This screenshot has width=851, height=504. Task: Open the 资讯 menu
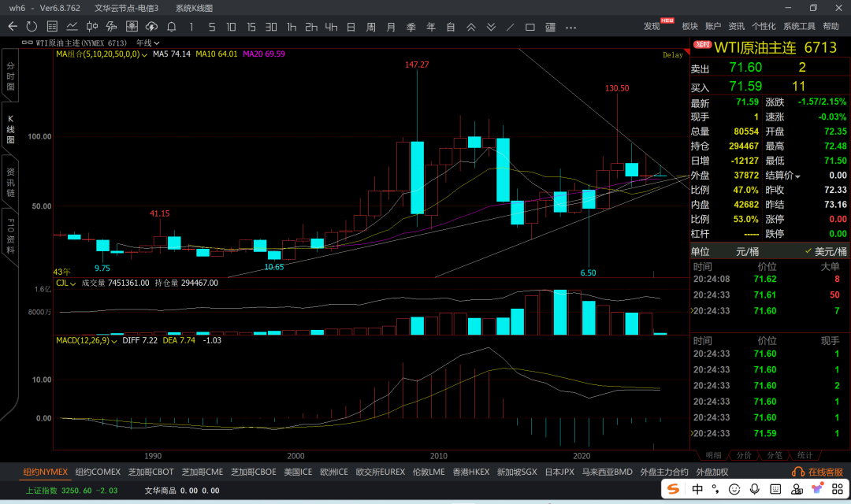click(737, 26)
